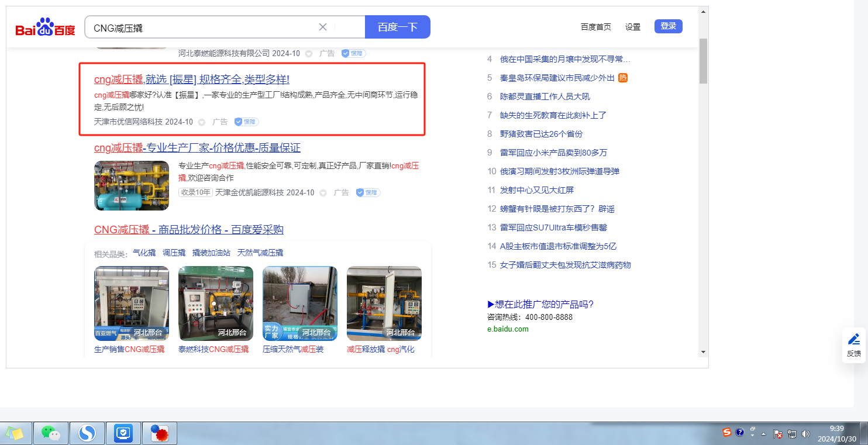Click the Baidu logo
The image size is (868, 445).
click(46, 27)
